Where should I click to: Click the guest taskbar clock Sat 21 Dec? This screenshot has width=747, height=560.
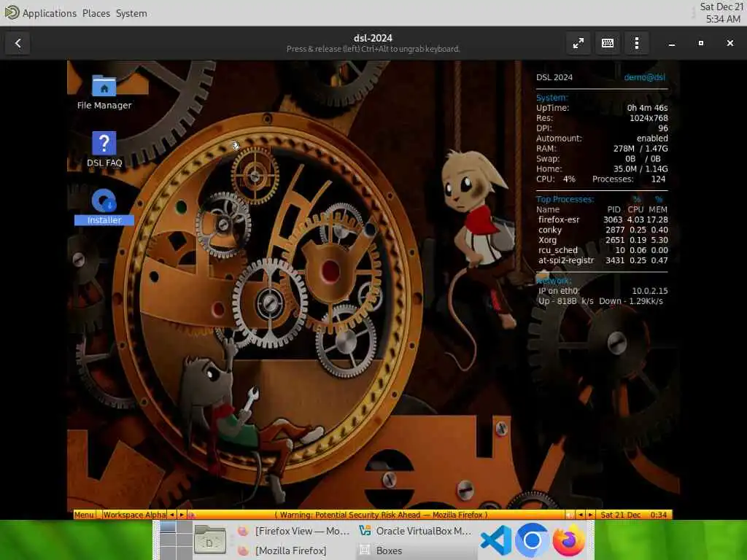pyautogui.click(x=634, y=515)
